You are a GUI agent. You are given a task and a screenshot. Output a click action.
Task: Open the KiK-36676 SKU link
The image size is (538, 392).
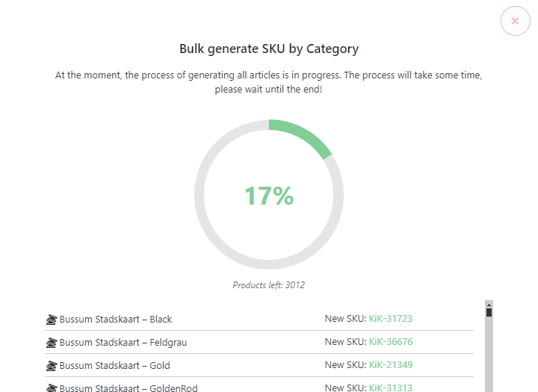tap(391, 341)
